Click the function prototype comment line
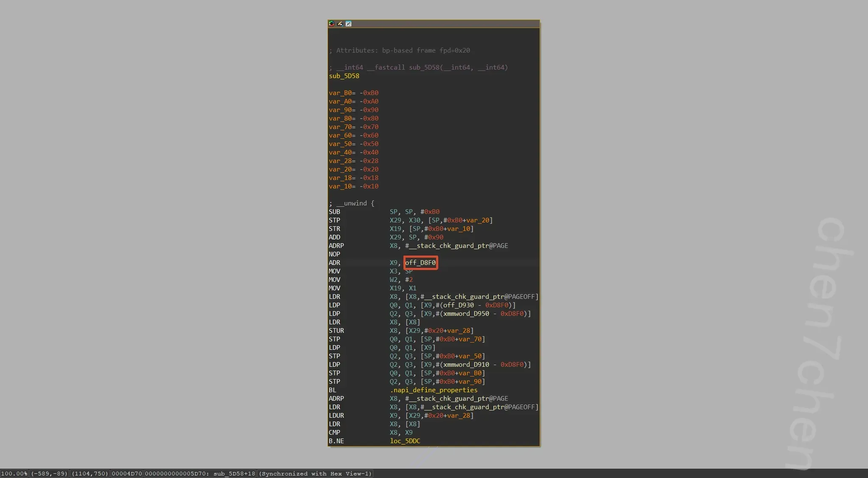This screenshot has height=478, width=868. click(418, 67)
